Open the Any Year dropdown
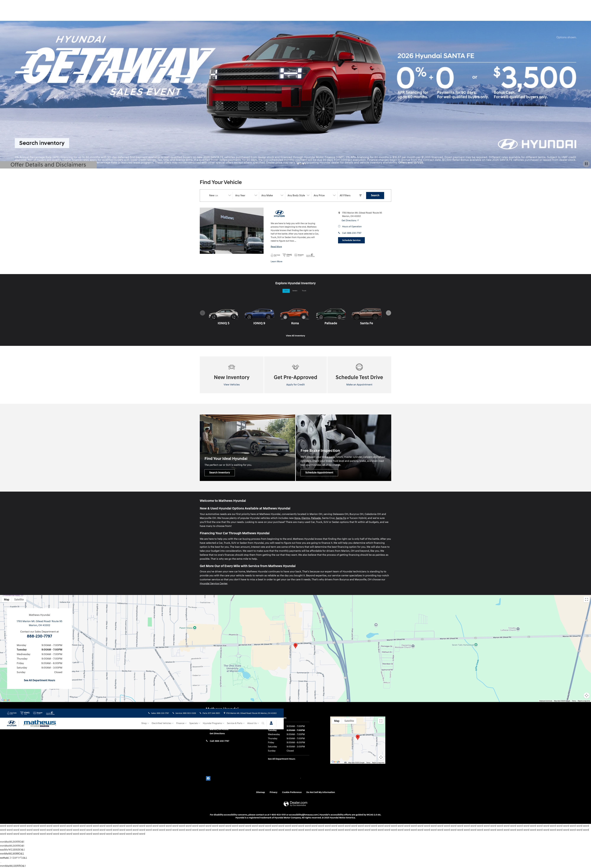This screenshot has width=591, height=868. [x=246, y=195]
